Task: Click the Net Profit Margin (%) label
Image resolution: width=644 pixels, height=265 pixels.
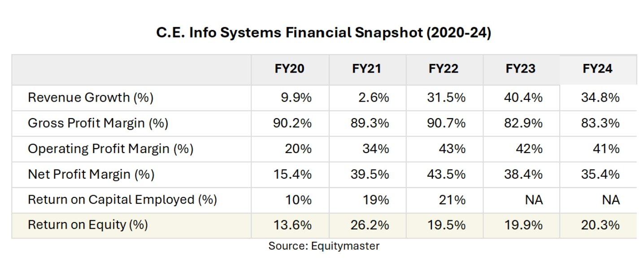Action: (91, 174)
